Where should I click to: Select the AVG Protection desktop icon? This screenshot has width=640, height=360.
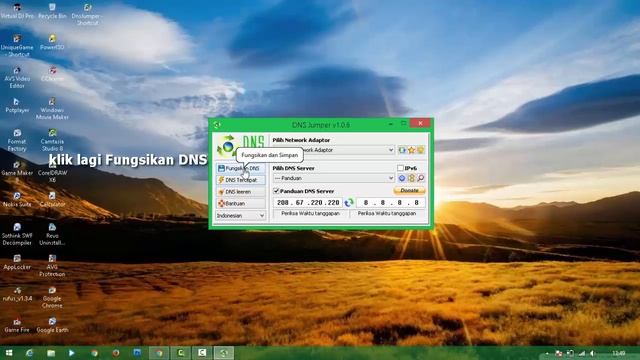tap(52, 266)
